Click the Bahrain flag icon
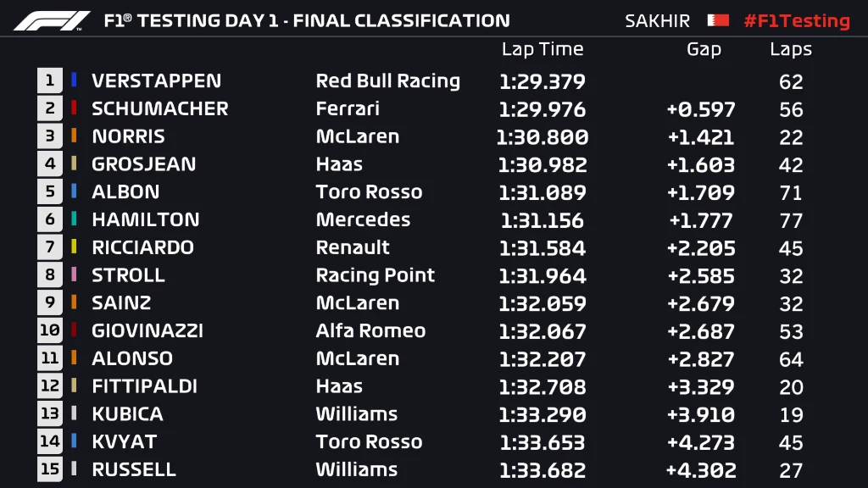 tap(717, 20)
